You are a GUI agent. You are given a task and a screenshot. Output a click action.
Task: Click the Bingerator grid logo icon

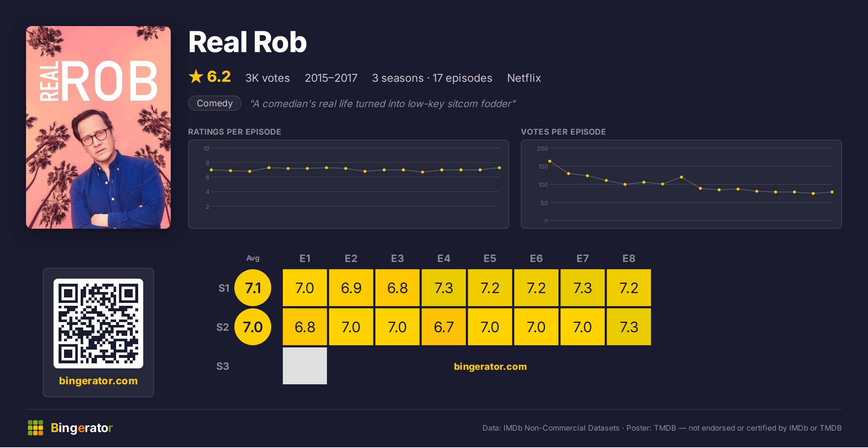[35, 428]
